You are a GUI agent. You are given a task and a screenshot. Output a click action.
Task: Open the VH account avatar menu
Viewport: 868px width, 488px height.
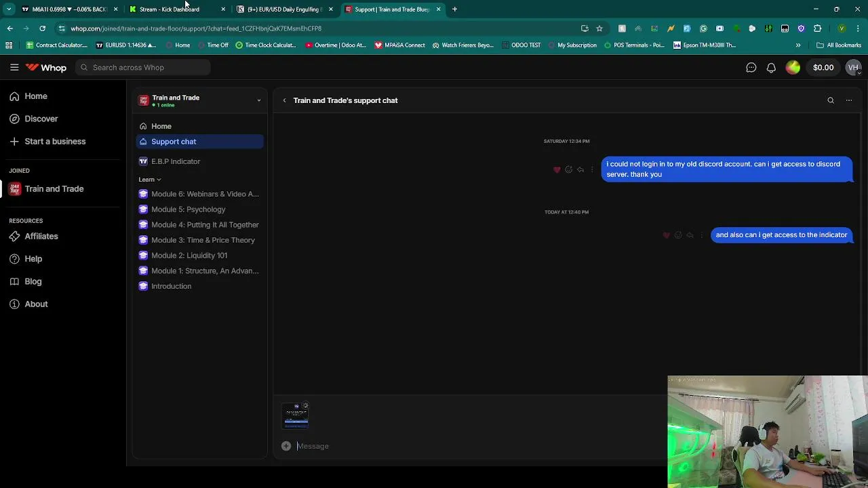tap(853, 67)
